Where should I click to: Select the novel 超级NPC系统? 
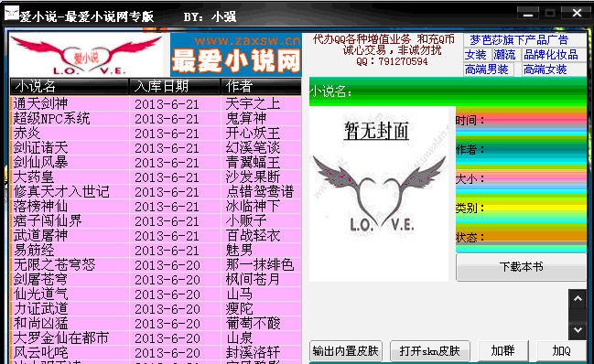point(51,118)
